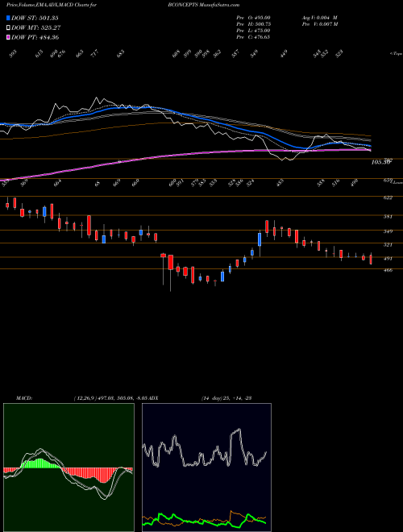
Task: Click the 'Pre O: 495.00' open value
Action: pyautogui.click(x=253, y=18)
